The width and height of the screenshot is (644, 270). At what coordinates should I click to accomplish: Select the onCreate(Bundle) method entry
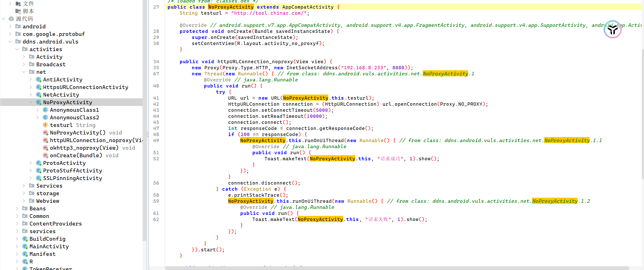click(x=76, y=155)
